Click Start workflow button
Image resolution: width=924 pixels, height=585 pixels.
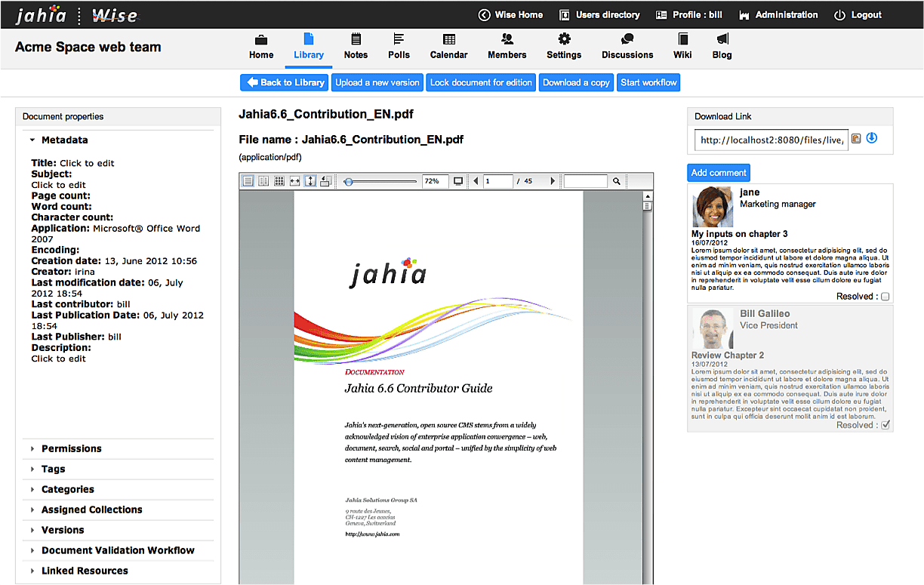coord(648,82)
